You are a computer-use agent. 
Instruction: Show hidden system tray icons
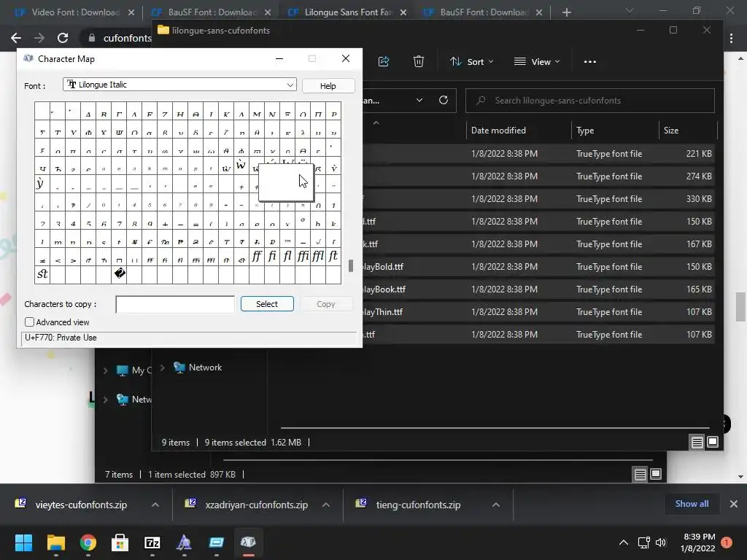pos(624,542)
